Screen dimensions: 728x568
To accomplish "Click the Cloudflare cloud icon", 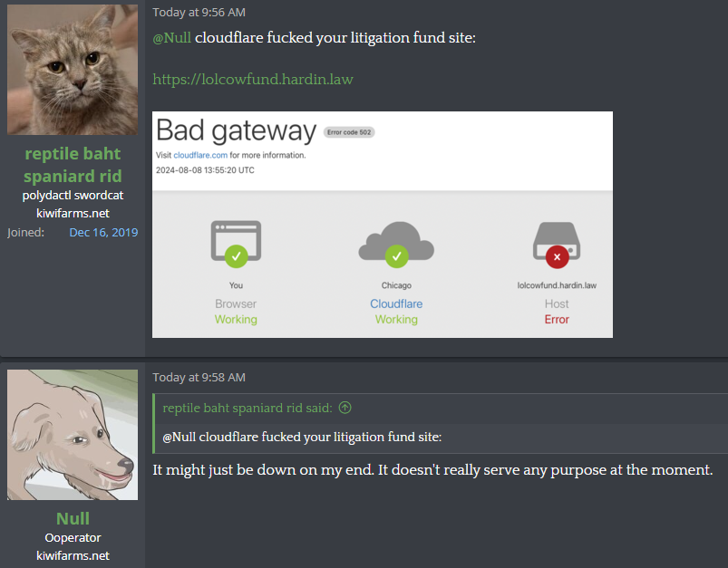I will coord(396,244).
